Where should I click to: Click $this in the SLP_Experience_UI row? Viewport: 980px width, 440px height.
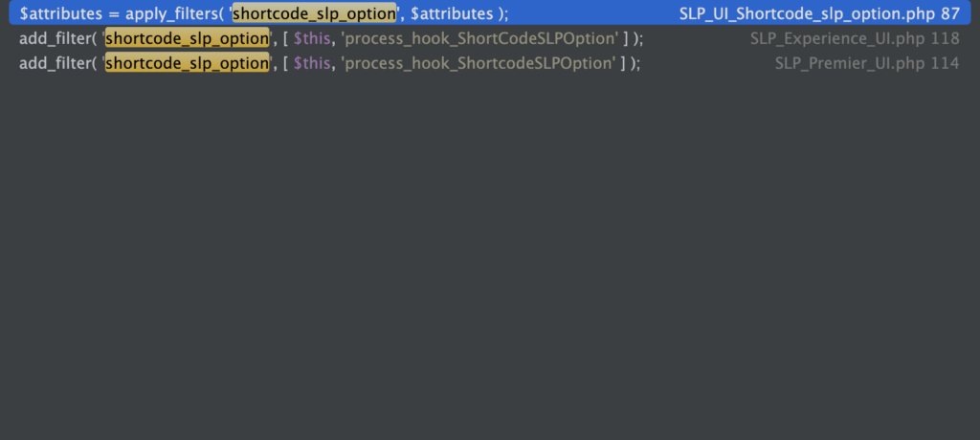311,39
